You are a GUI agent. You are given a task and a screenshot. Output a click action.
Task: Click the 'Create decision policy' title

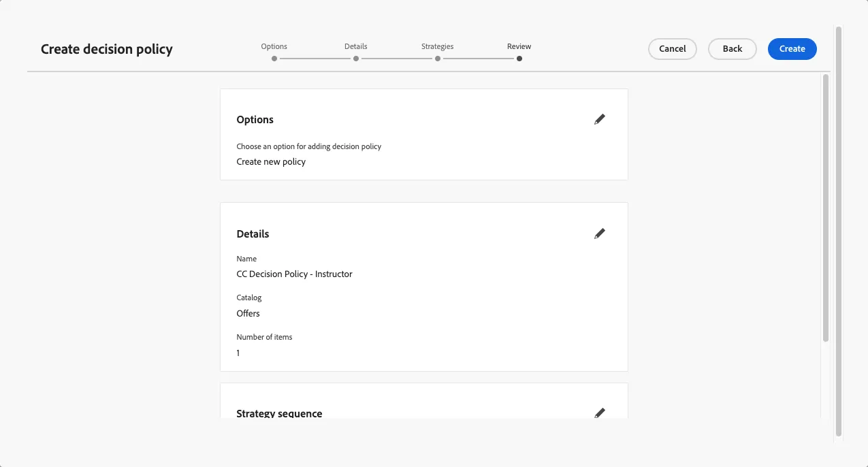coord(107,49)
